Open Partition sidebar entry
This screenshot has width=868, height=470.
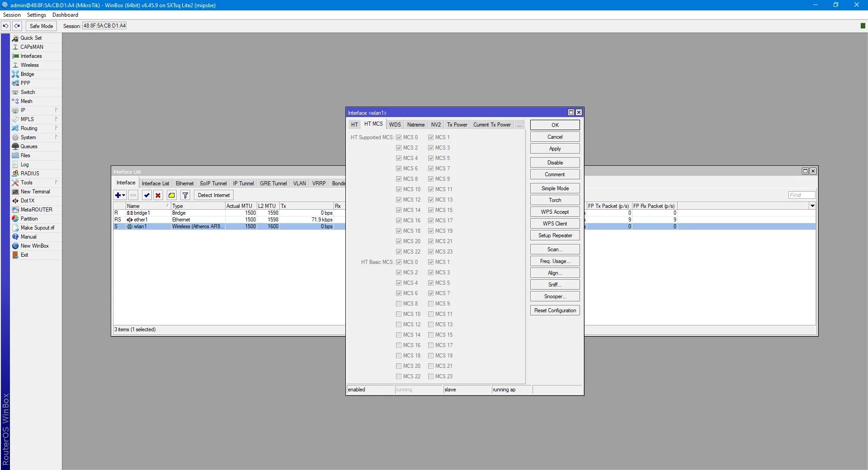(x=29, y=219)
